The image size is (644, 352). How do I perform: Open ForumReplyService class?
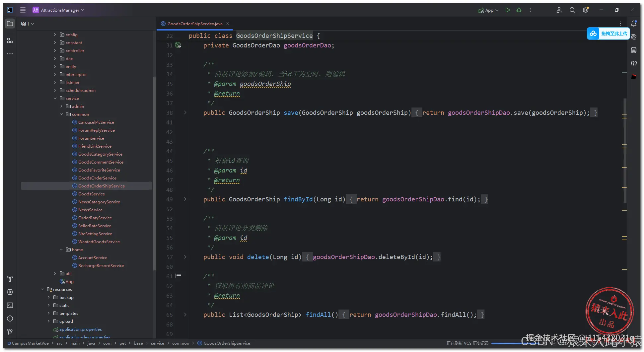click(x=96, y=130)
